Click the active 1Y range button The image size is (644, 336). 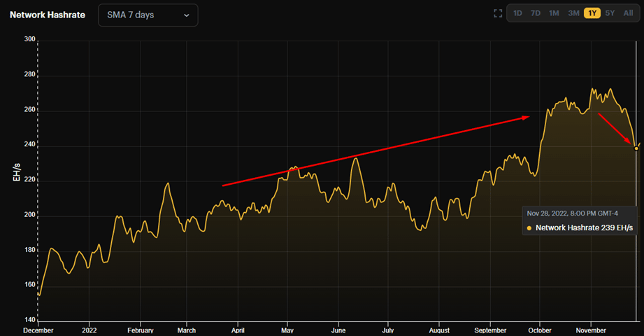click(x=592, y=13)
